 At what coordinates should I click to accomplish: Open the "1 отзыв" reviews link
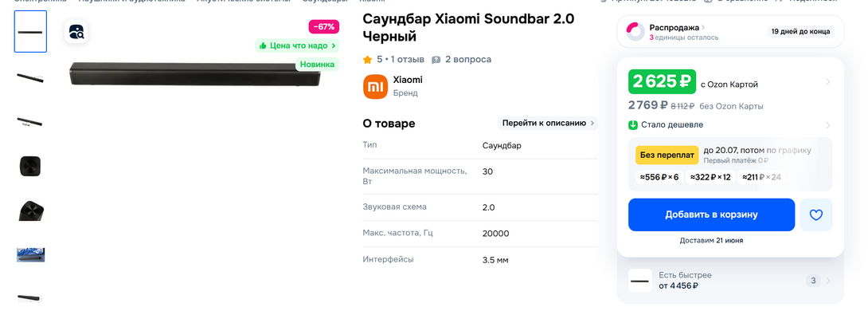coord(406,59)
